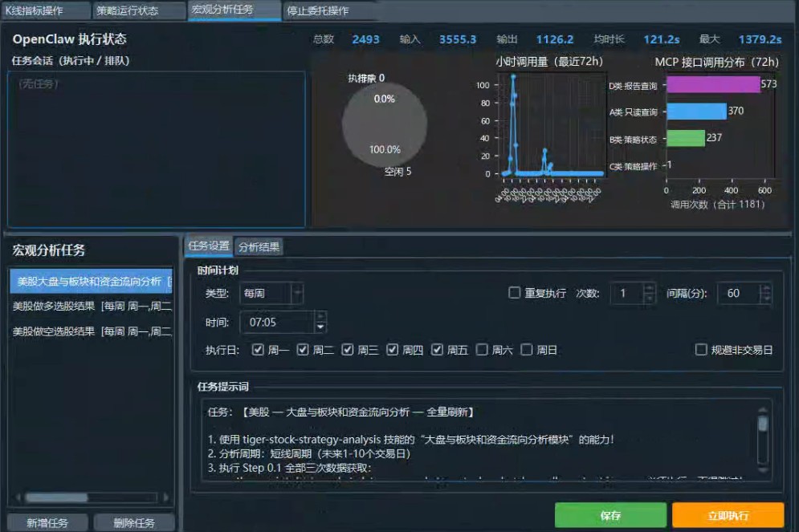Click the task list scroll right arrow
Image resolution: width=799 pixels, height=532 pixels.
coord(165,497)
